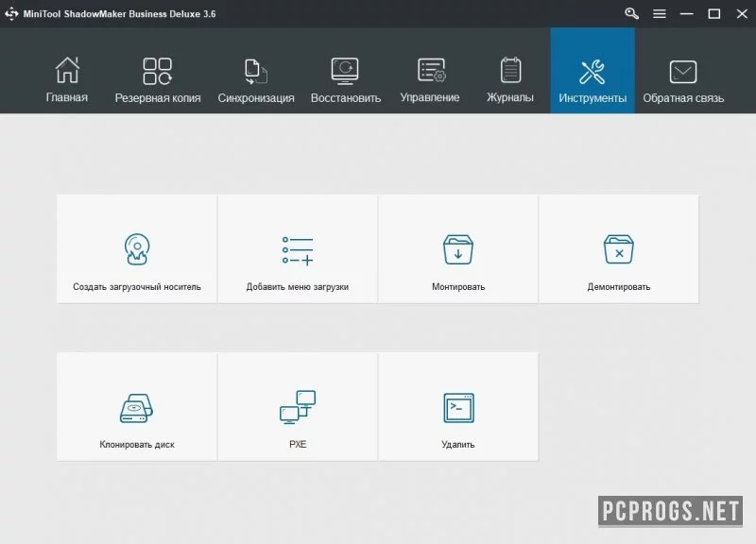Select the Управление tab
Screen dimensions: 756x544
(x=430, y=79)
